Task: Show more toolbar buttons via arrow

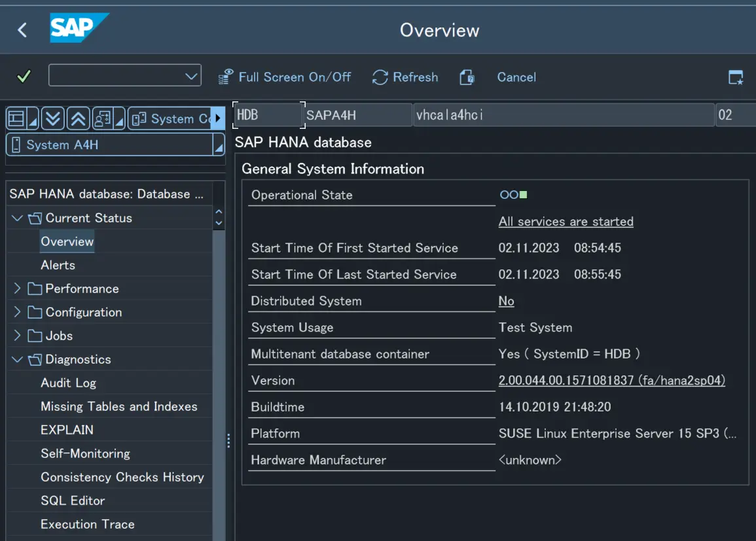Action: click(219, 118)
